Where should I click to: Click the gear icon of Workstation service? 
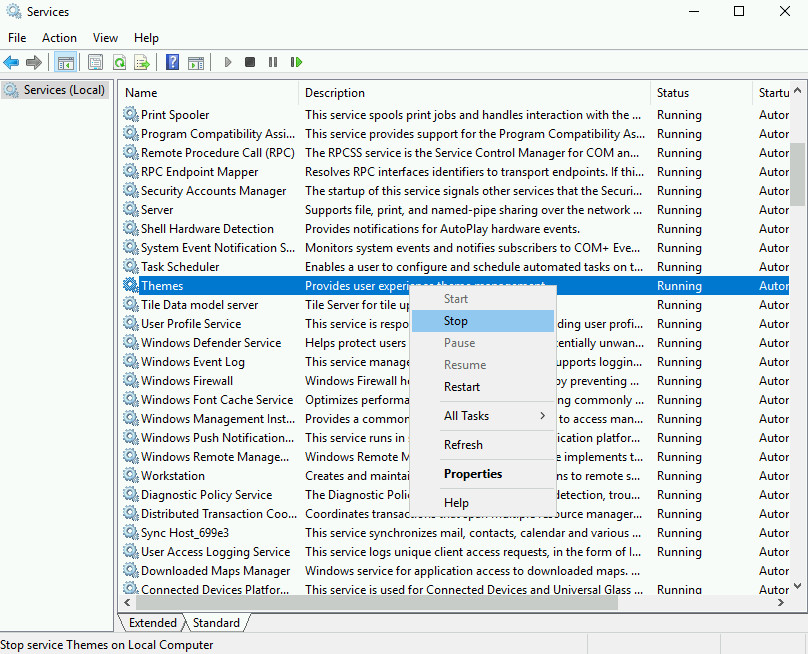click(x=131, y=476)
